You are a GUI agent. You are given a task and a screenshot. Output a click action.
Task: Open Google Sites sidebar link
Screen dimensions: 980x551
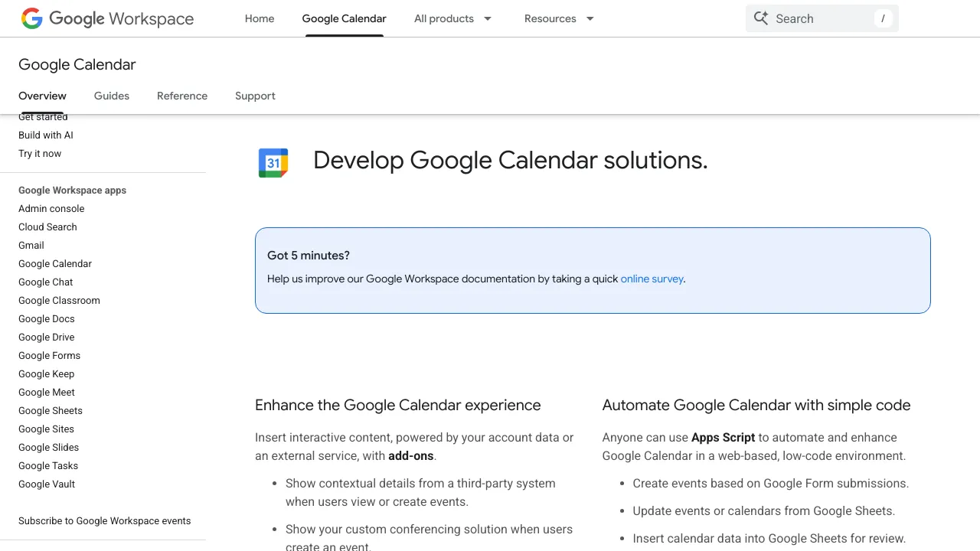(x=46, y=429)
